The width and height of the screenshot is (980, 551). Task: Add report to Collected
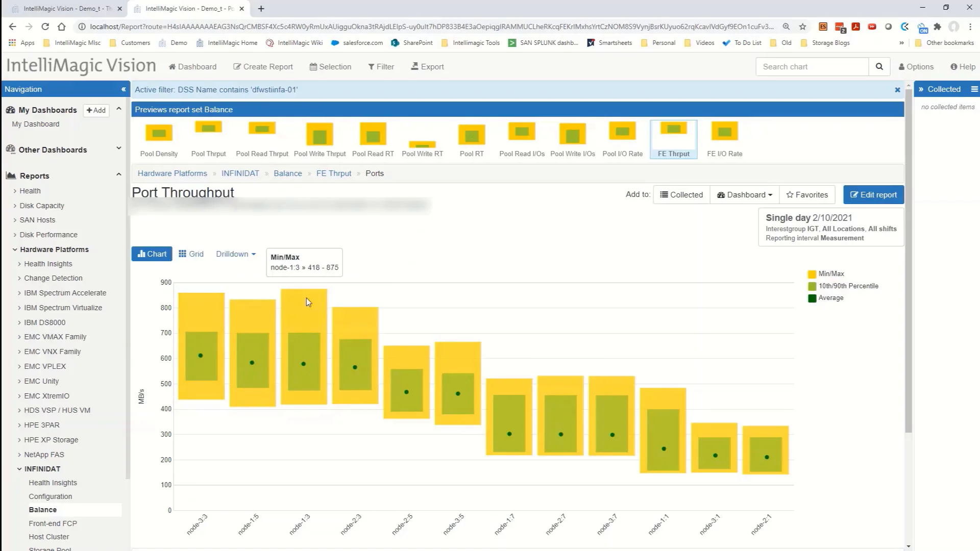click(x=681, y=194)
